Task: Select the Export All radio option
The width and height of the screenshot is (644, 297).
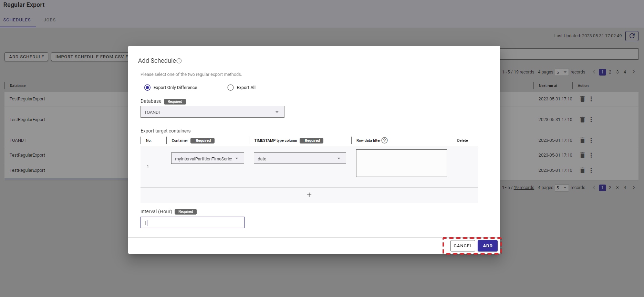Action: point(230,88)
